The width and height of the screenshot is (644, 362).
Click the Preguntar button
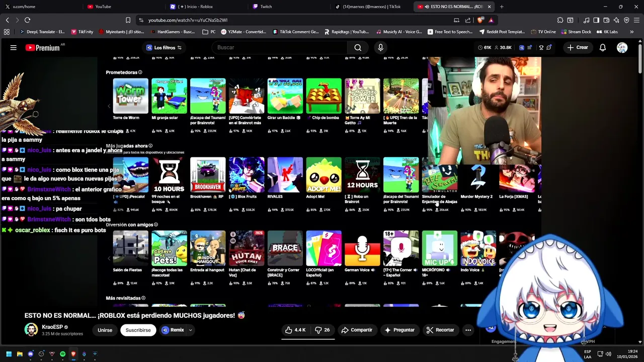click(x=399, y=330)
